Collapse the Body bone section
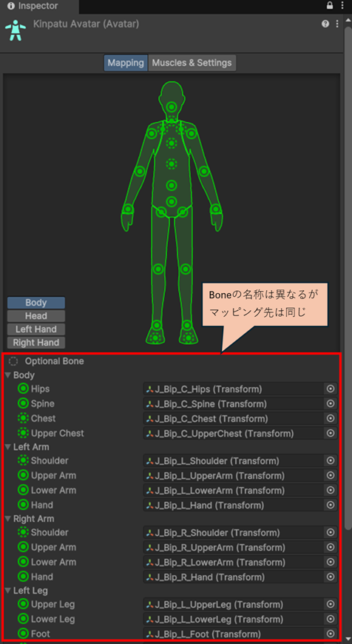Screen dimensions: 352x644 pyautogui.click(x=8, y=375)
